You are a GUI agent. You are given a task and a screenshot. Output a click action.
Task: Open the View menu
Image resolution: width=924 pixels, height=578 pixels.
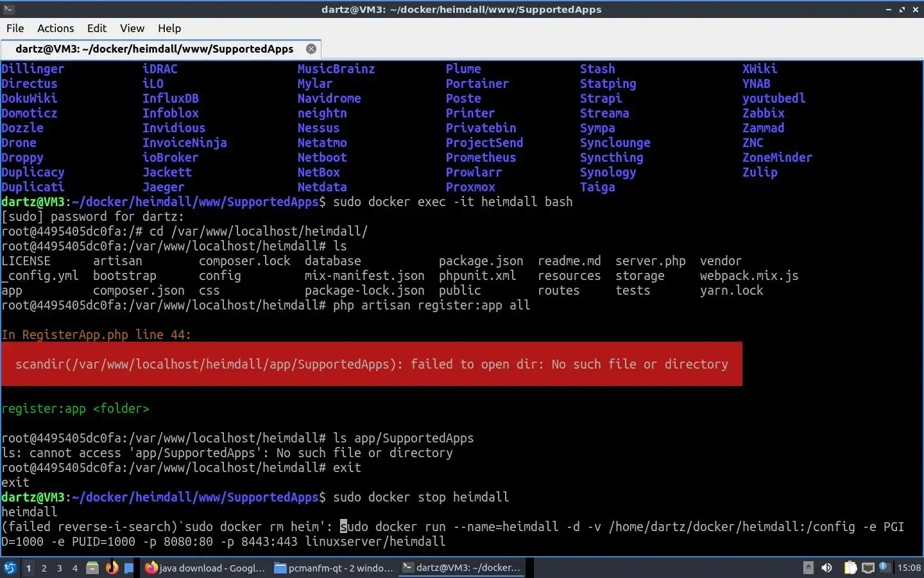(x=132, y=28)
